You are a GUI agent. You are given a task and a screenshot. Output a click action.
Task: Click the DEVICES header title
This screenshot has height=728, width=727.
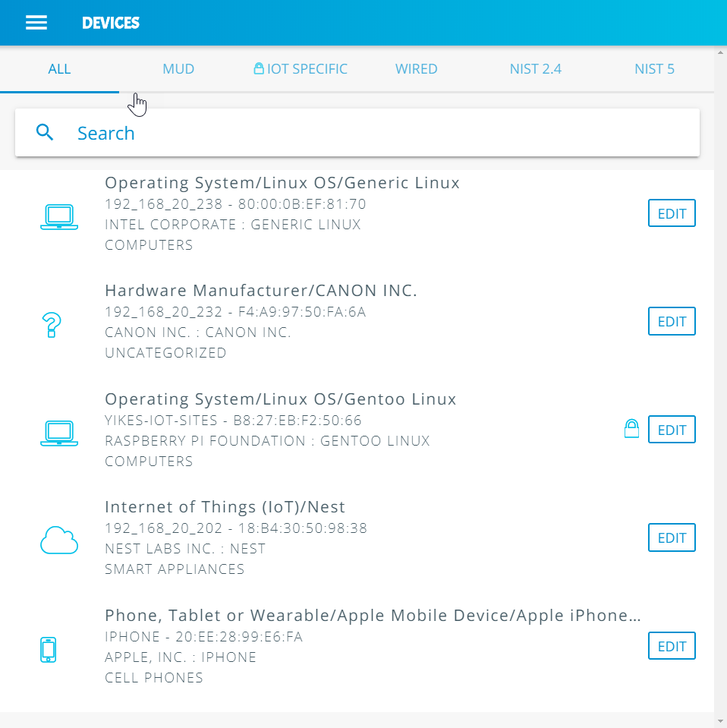[x=111, y=23]
